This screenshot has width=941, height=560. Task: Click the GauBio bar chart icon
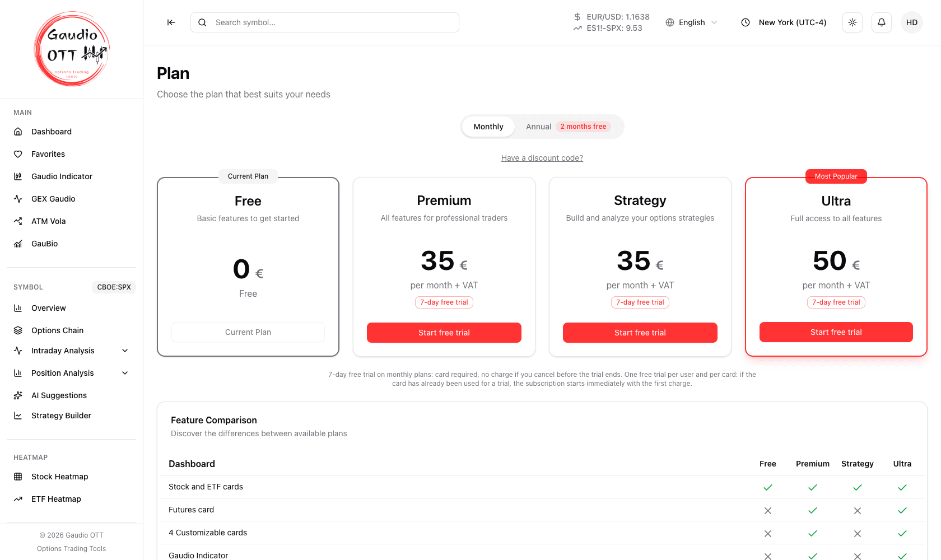click(x=18, y=244)
